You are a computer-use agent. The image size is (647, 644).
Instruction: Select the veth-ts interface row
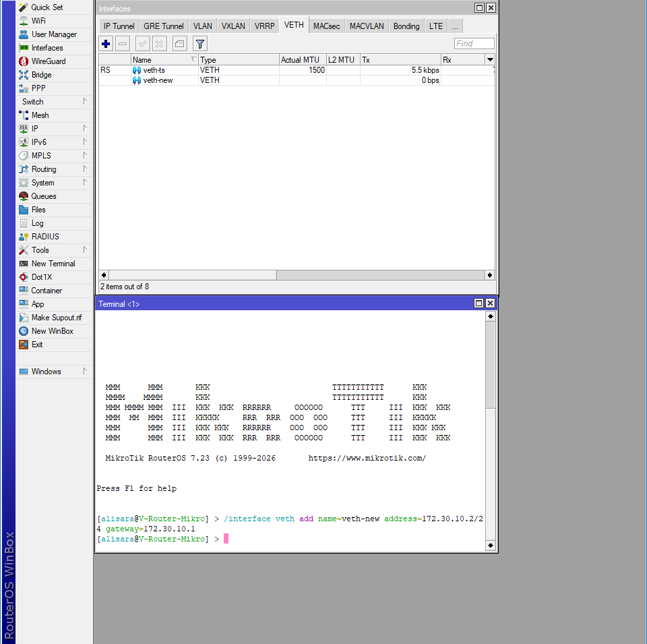(297, 70)
